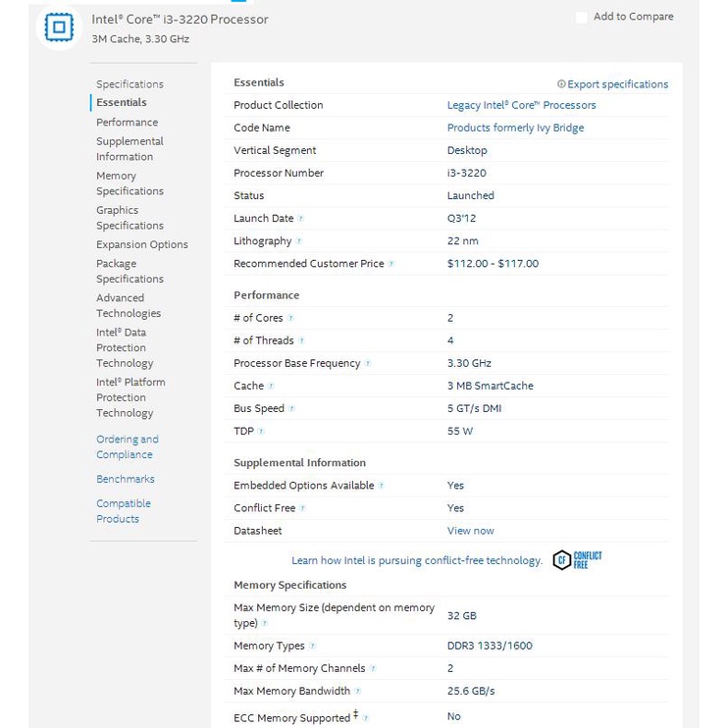Image resolution: width=728 pixels, height=728 pixels.
Task: Click the Conflict Free CF logo
Action: click(x=577, y=560)
